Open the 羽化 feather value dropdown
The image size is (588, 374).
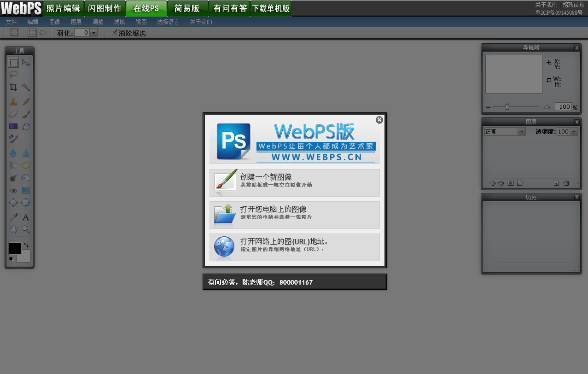pyautogui.click(x=94, y=33)
